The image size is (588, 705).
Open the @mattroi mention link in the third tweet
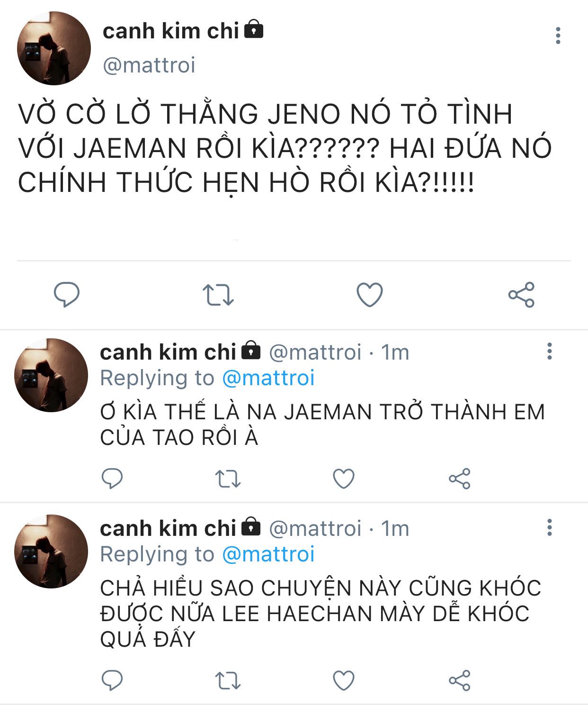(x=268, y=554)
